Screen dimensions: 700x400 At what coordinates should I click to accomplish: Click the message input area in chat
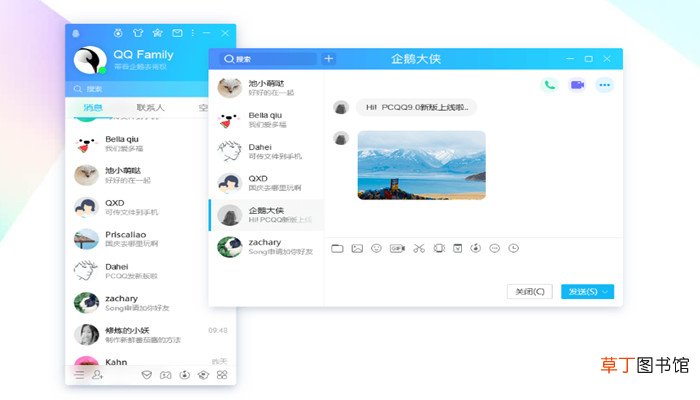473,270
